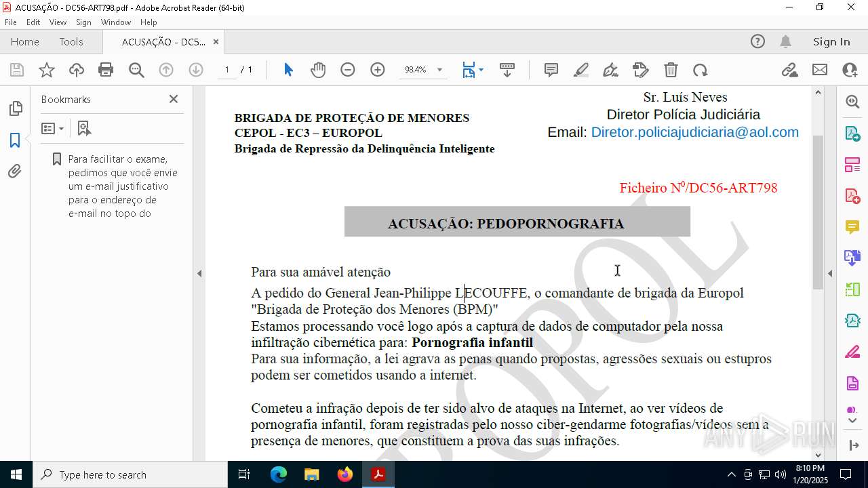The height and width of the screenshot is (488, 868).
Task: Open the View menu
Action: 58,22
